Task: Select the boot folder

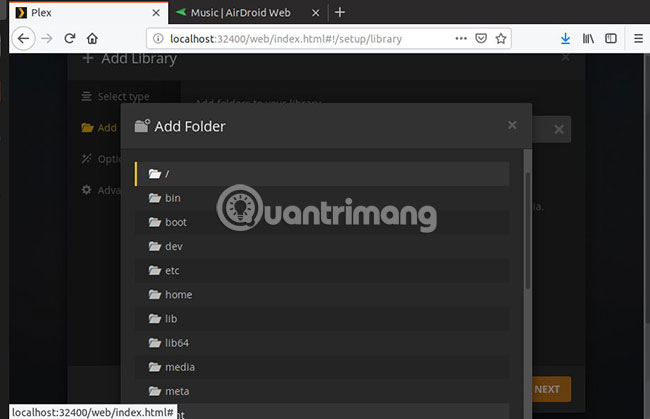Action: click(322, 222)
